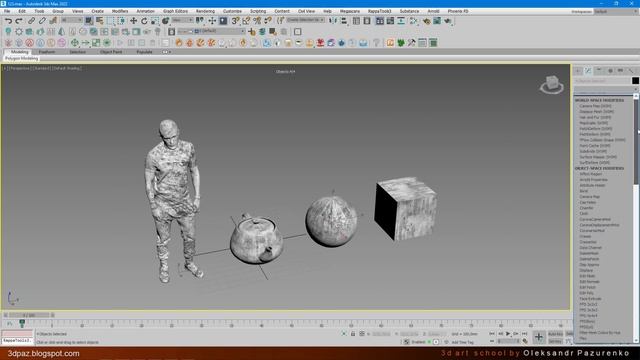Viewport: 640px width, 360px height.
Task: Activate the Select and Scale tool
Action: pyautogui.click(x=155, y=20)
